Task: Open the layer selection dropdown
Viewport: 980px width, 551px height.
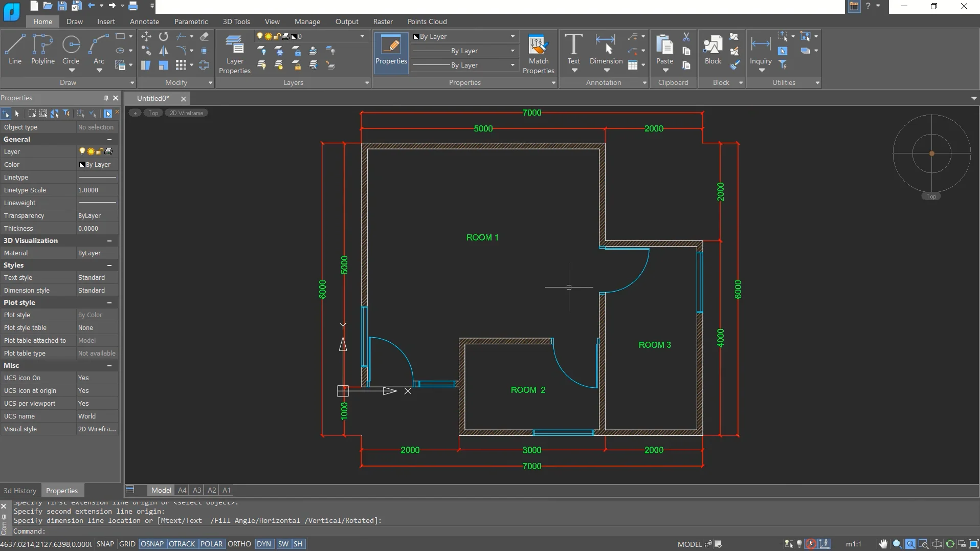Action: tap(362, 36)
